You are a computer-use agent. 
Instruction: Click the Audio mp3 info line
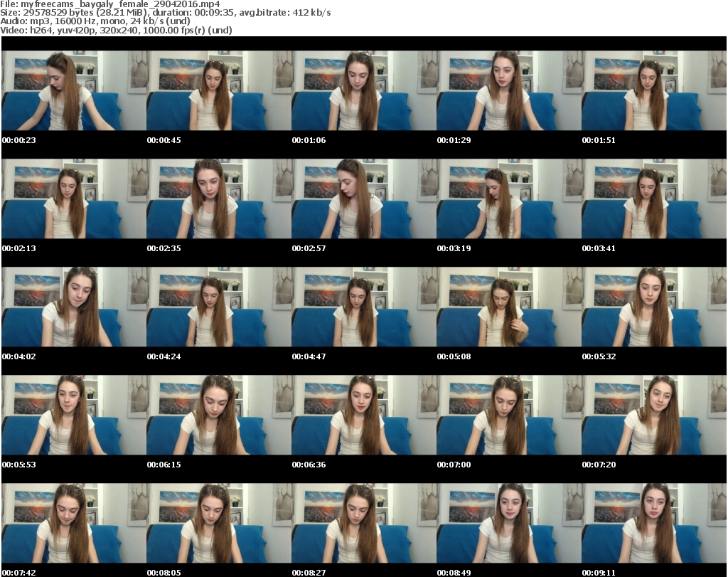click(95, 21)
